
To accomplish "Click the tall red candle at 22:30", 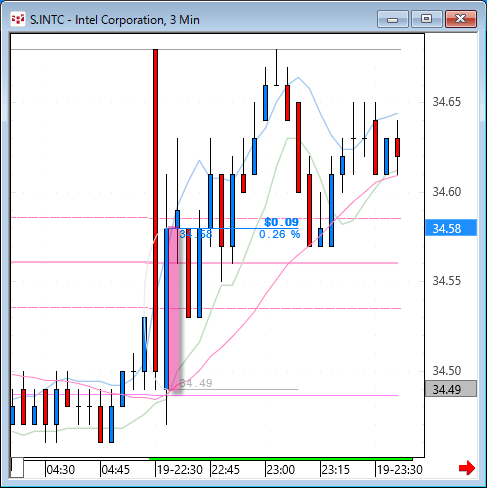I will [x=155, y=210].
